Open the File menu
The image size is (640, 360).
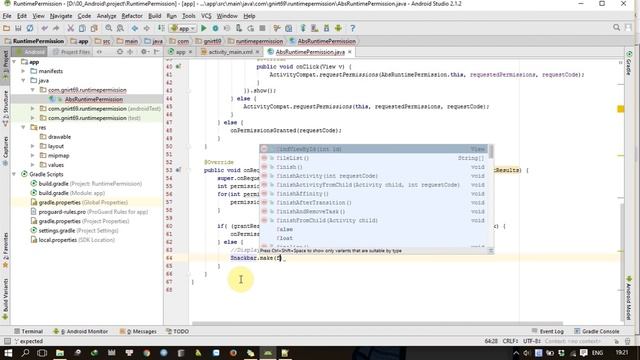(7, 16)
